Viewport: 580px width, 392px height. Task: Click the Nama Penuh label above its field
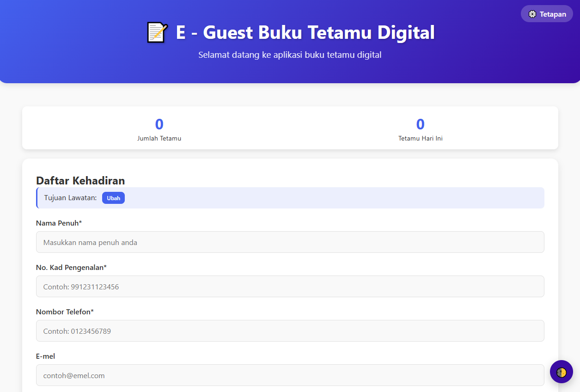coord(59,223)
